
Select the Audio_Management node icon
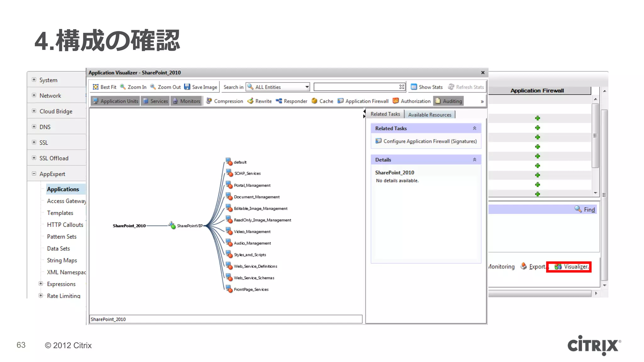tap(229, 243)
